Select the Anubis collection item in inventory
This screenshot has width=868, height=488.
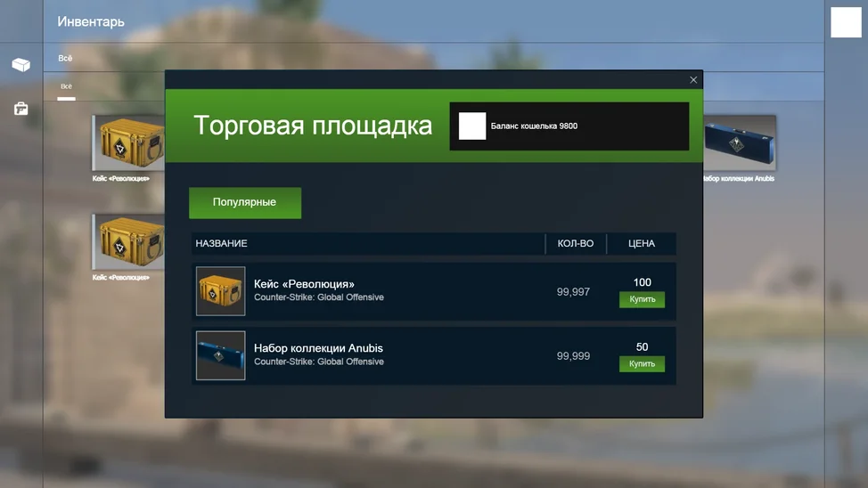pyautogui.click(x=740, y=142)
